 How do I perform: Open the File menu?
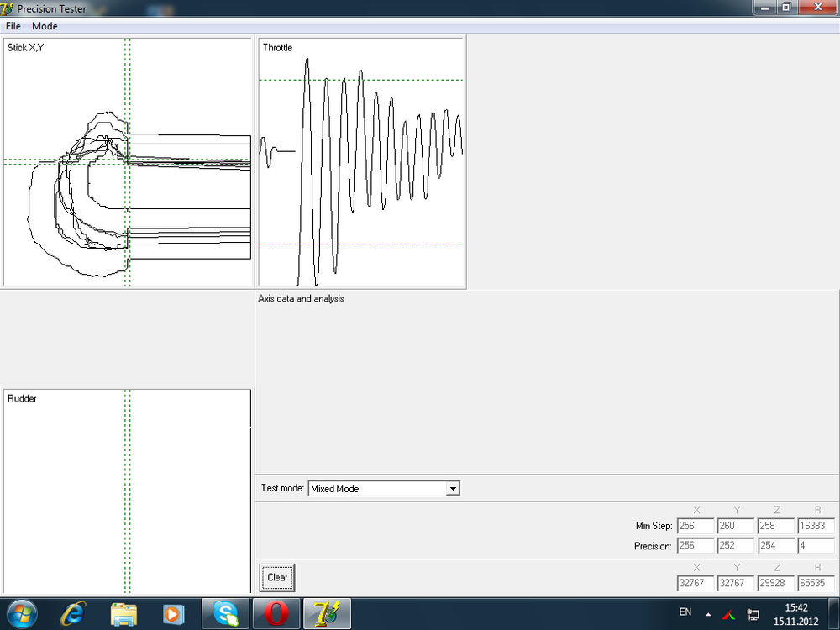pos(13,26)
